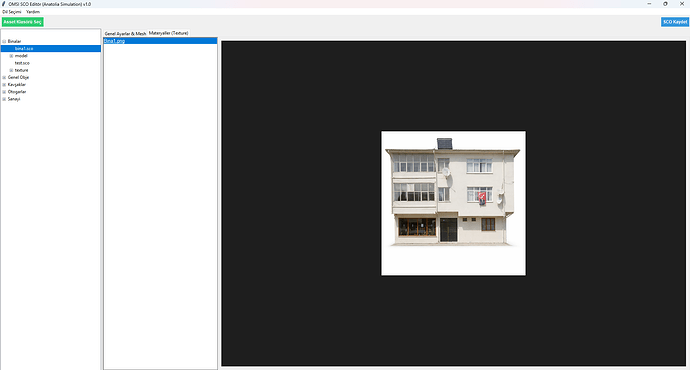
Task: Expand the Sanayi category
Action: click(4, 99)
